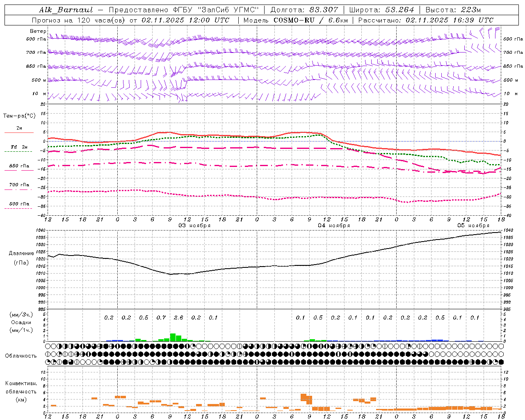Viewport: 525px width, 420px height.
Task: Click the '04 ноября' date label
Action: pos(334,226)
